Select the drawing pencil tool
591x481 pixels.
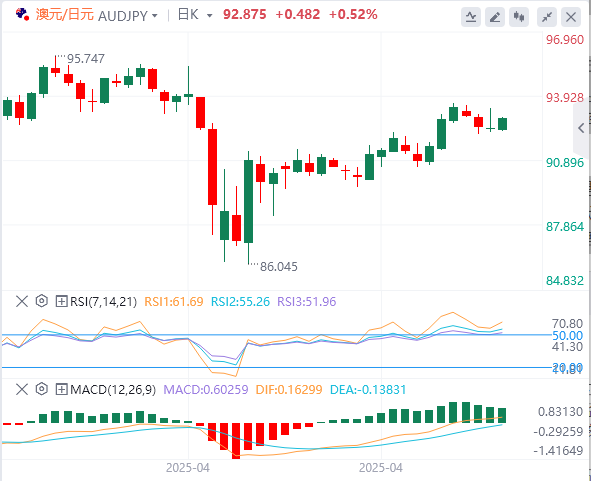point(495,17)
